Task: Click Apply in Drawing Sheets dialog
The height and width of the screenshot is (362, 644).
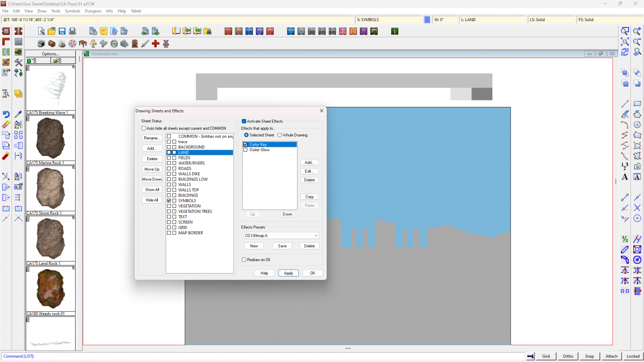Action: [x=289, y=273]
